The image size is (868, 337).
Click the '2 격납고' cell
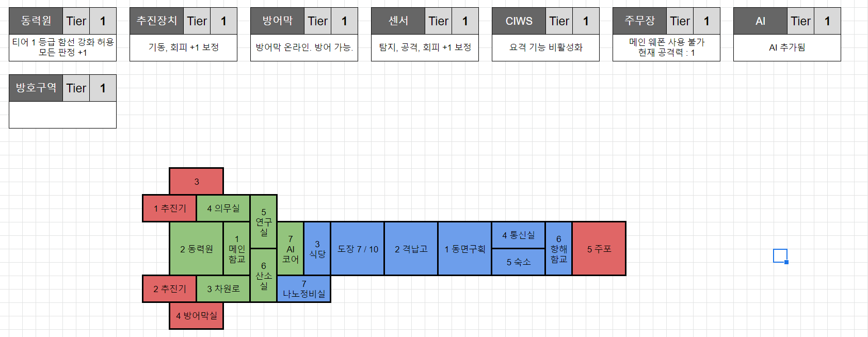(x=411, y=249)
